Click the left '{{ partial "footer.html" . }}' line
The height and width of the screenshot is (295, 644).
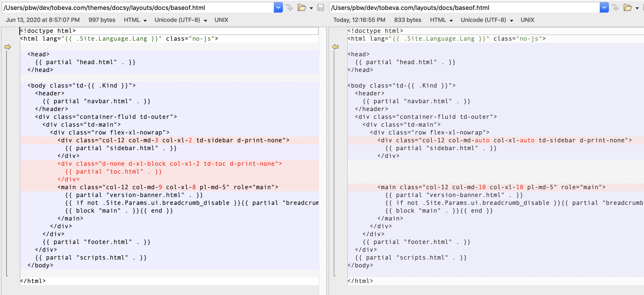coord(169,242)
